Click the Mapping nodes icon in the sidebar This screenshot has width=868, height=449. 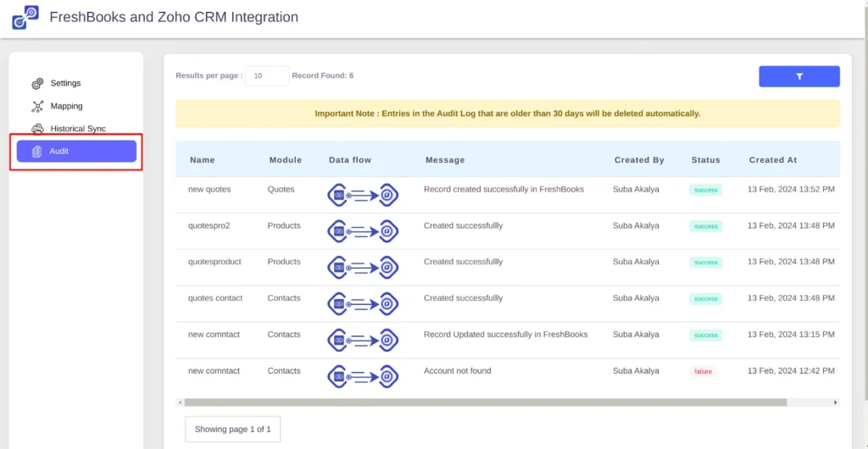[x=37, y=106]
